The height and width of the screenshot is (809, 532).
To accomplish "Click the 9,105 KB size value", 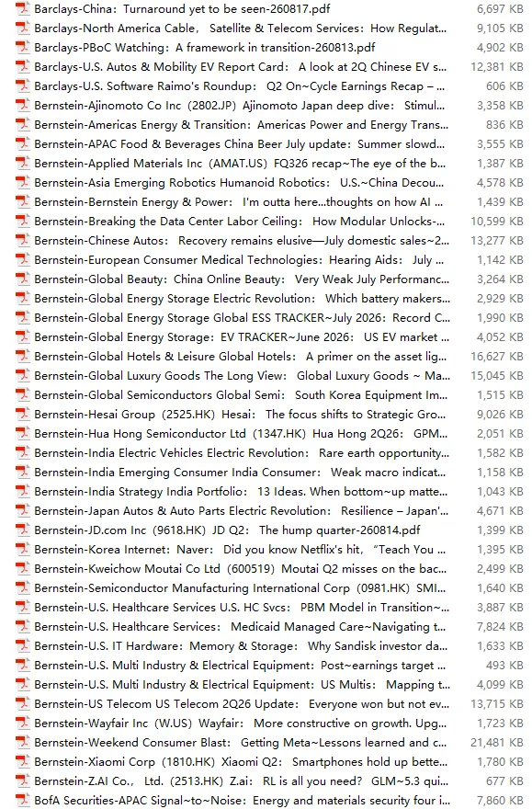I will [500, 28].
